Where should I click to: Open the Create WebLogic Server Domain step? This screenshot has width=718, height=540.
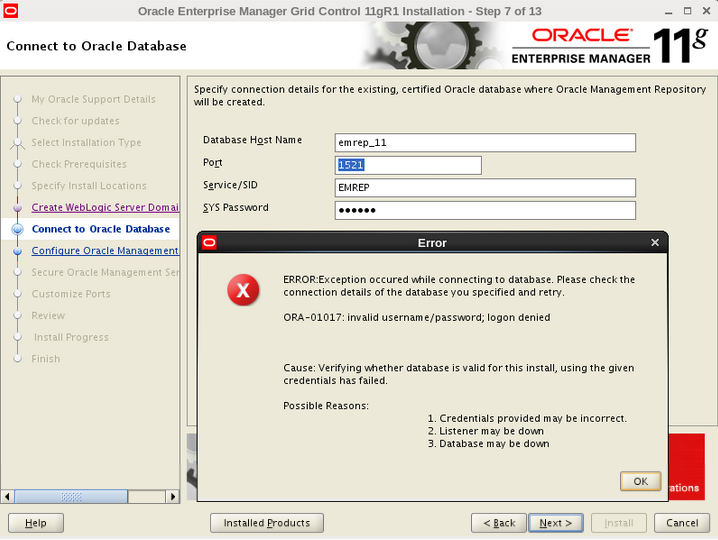[105, 207]
